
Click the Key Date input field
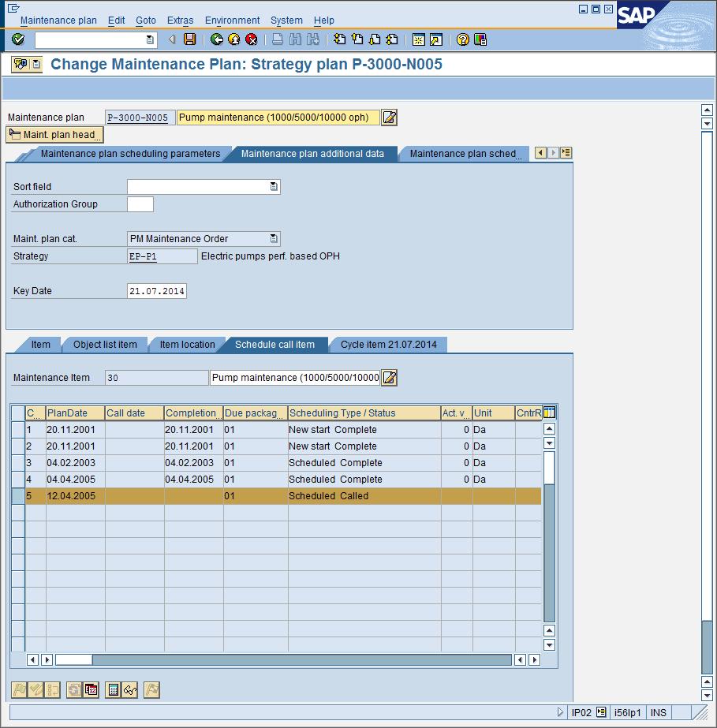point(157,291)
